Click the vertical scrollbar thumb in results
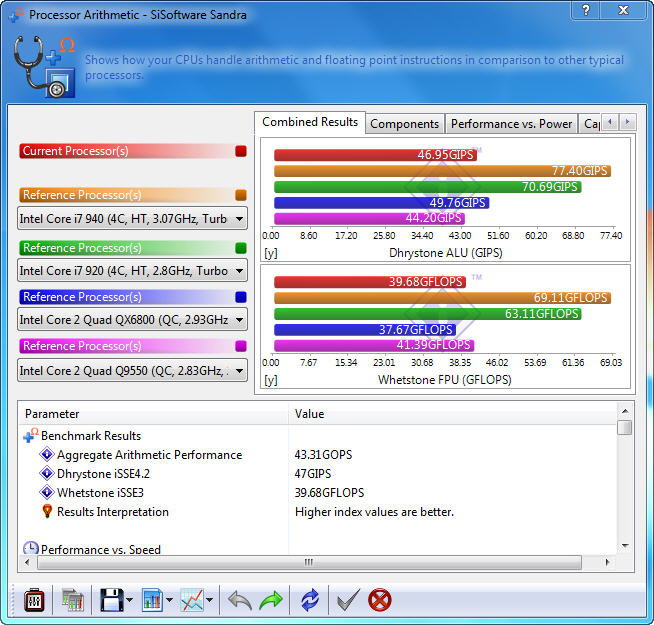This screenshot has height=625, width=654. 625,428
